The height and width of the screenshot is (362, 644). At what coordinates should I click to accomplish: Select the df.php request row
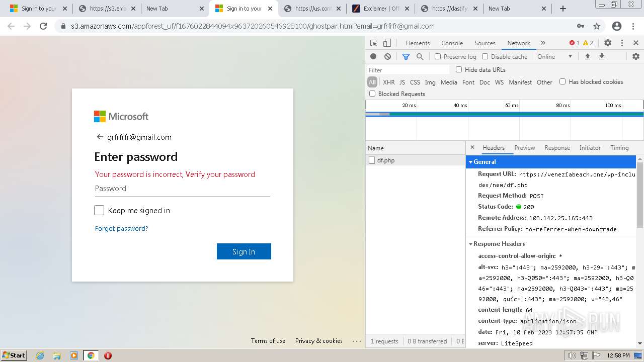click(x=415, y=160)
